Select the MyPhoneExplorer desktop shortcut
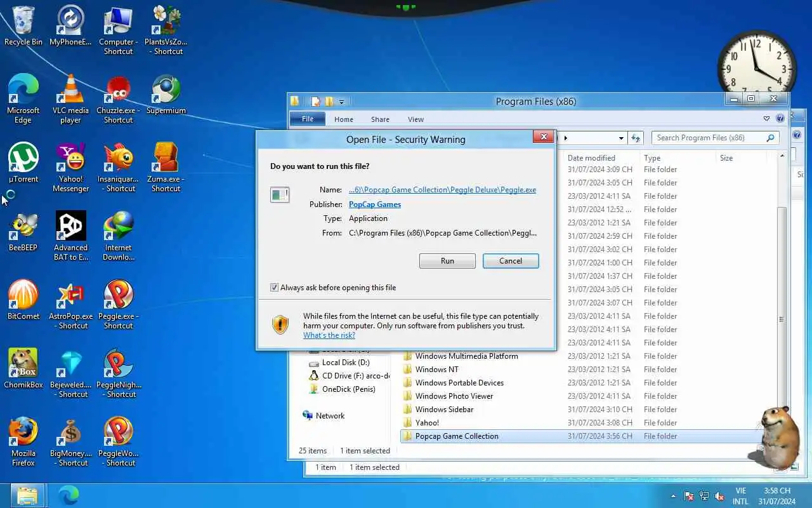Image resolution: width=812 pixels, height=508 pixels. [70, 27]
